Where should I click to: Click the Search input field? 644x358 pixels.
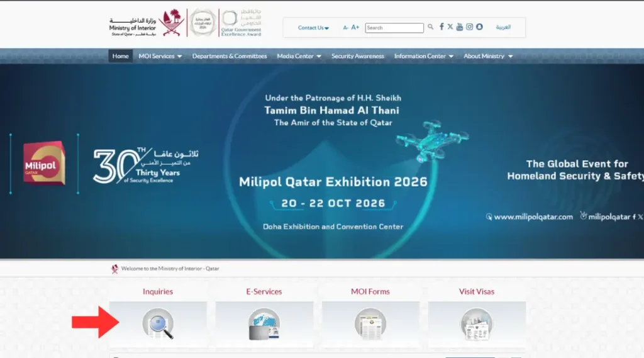[394, 28]
